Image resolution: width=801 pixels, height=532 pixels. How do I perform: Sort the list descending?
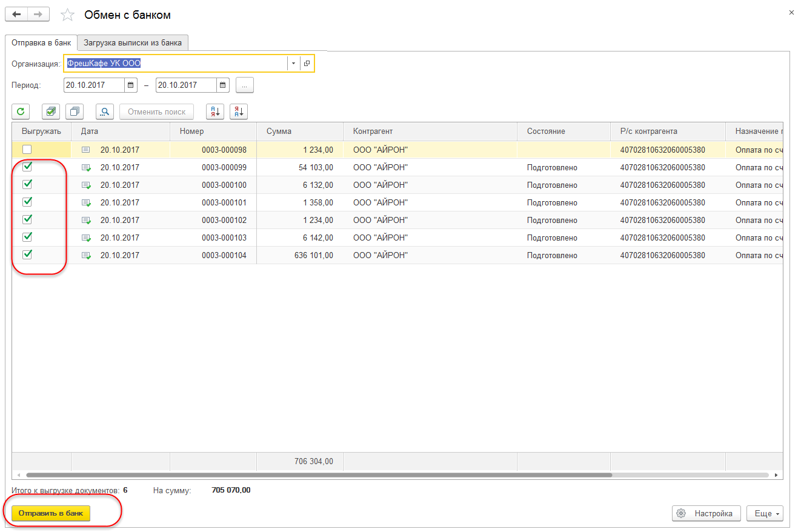tap(239, 111)
